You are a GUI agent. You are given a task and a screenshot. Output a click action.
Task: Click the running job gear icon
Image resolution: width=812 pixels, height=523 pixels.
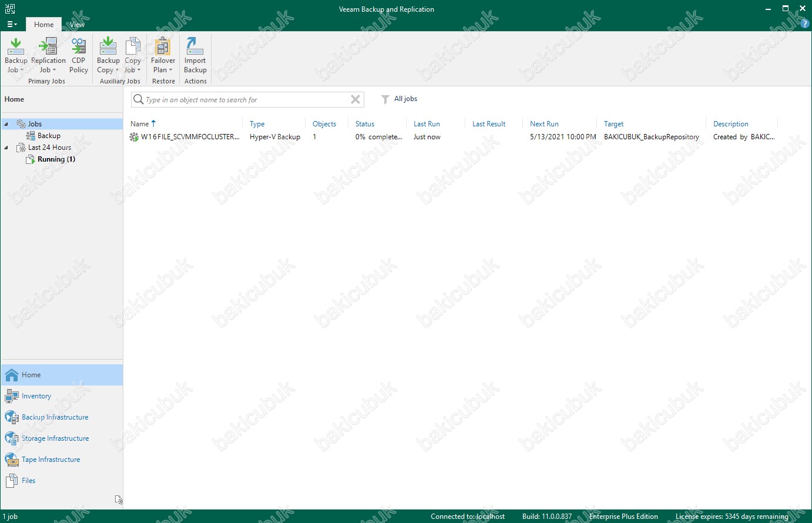134,137
